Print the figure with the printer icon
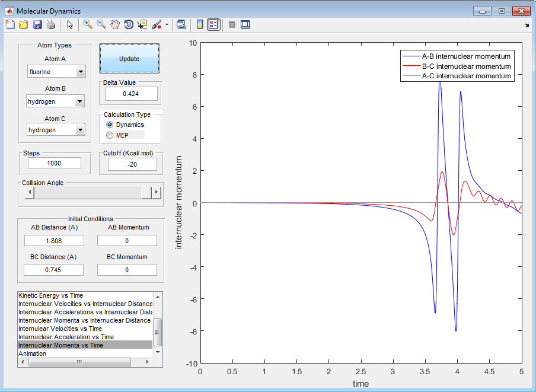Screen dimensions: 536x392 pyautogui.click(x=51, y=24)
